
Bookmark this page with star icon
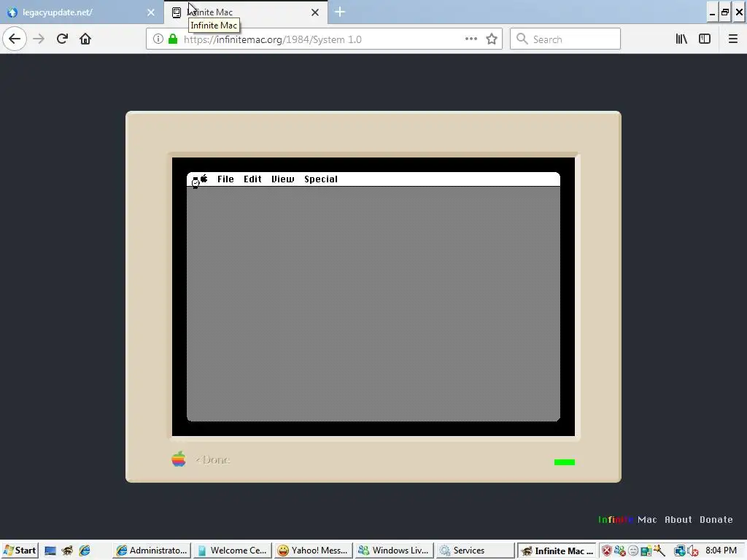pyautogui.click(x=492, y=39)
